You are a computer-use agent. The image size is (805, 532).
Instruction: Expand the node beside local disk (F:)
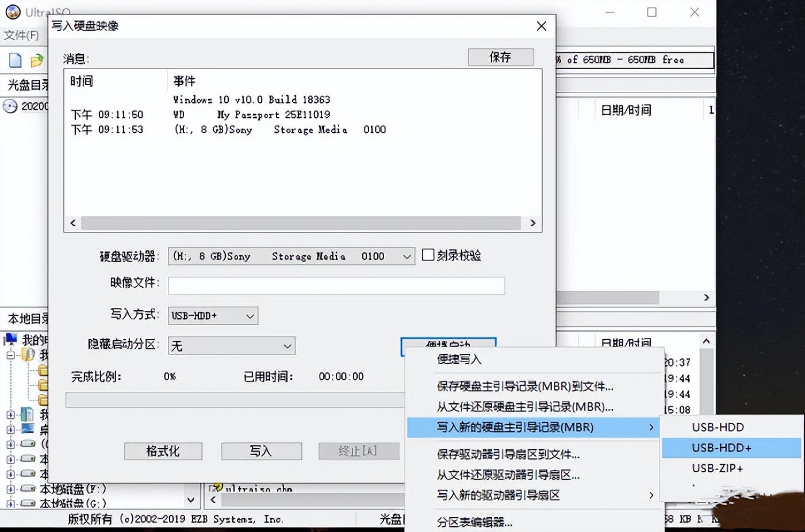(x=10, y=489)
